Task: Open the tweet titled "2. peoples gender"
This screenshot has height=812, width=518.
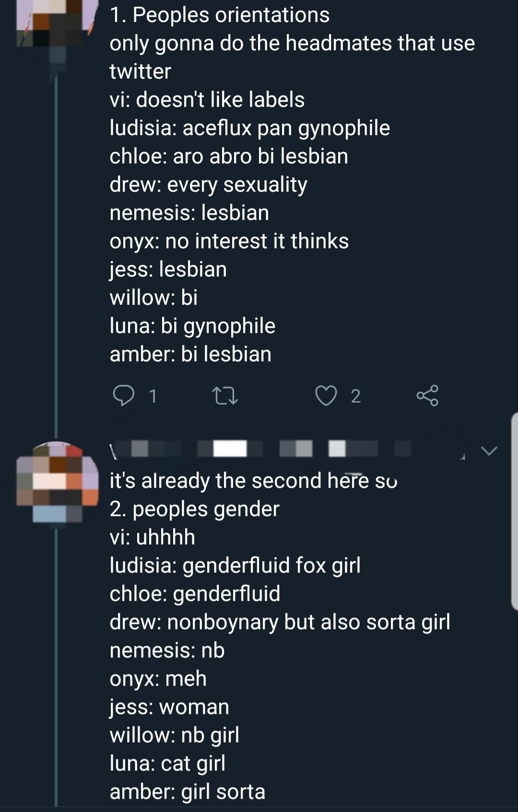Action: [x=194, y=509]
